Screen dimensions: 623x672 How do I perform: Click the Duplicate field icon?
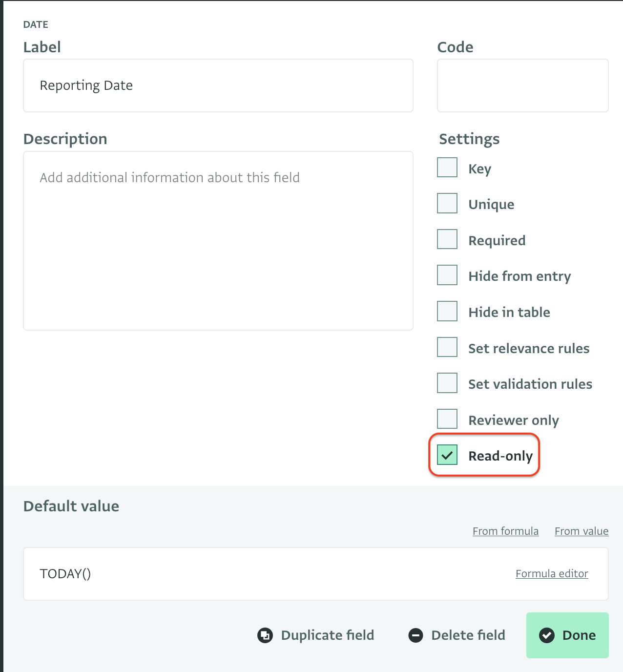(x=265, y=635)
